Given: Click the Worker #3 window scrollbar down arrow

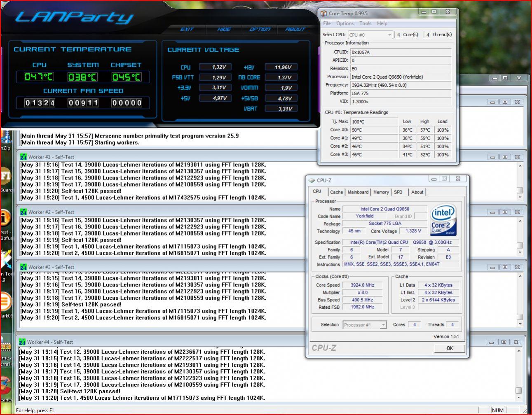Looking at the screenshot, I should [520, 324].
